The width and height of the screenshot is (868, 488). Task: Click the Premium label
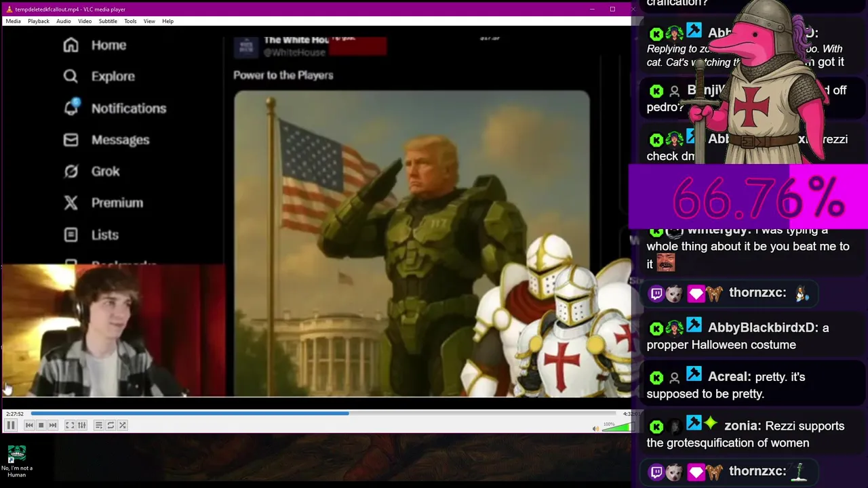click(117, 203)
